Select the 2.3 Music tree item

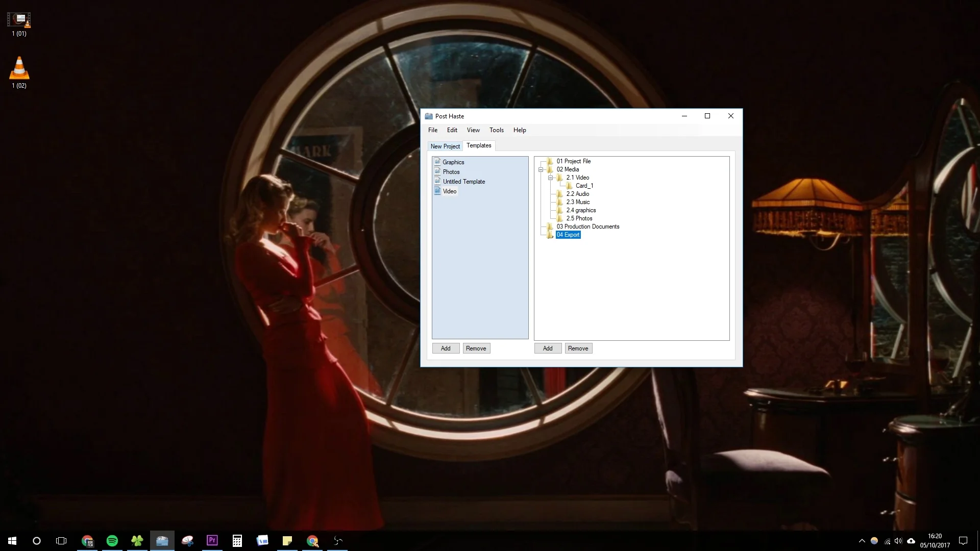[578, 202]
